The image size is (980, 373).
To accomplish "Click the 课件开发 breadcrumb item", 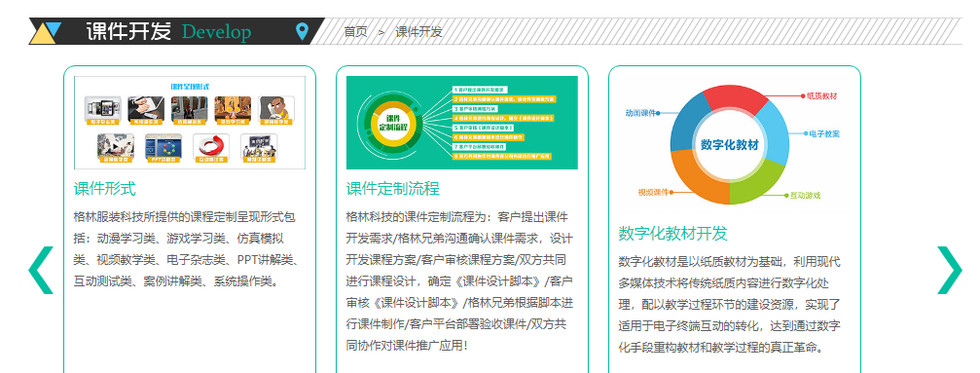I will pyautogui.click(x=418, y=32).
